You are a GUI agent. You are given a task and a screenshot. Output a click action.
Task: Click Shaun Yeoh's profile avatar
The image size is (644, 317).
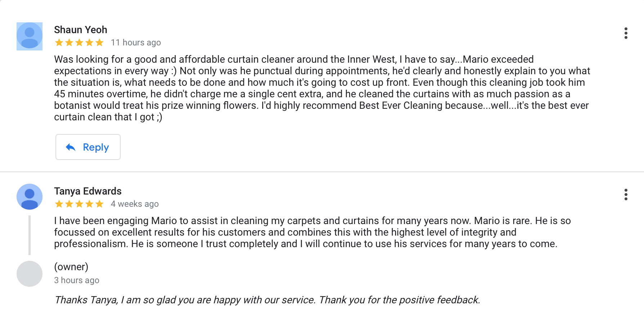(30, 36)
